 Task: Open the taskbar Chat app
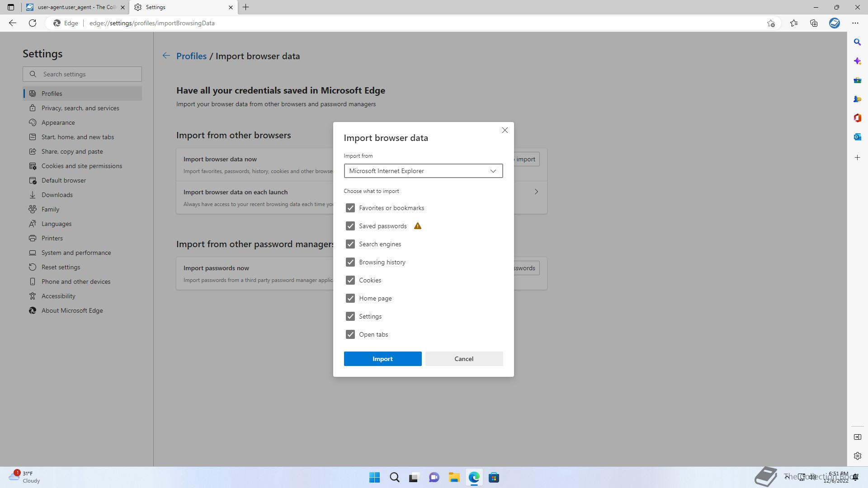(x=434, y=478)
